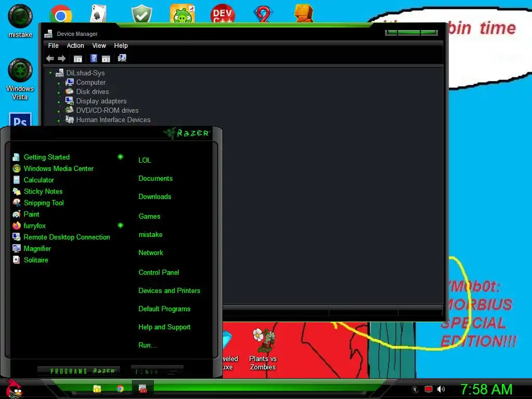Open Help and Support from Start menu
The height and width of the screenshot is (399, 532).
[164, 327]
